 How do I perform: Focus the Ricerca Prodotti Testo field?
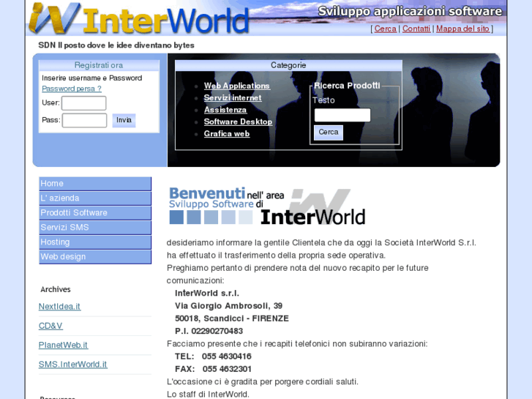pos(342,115)
